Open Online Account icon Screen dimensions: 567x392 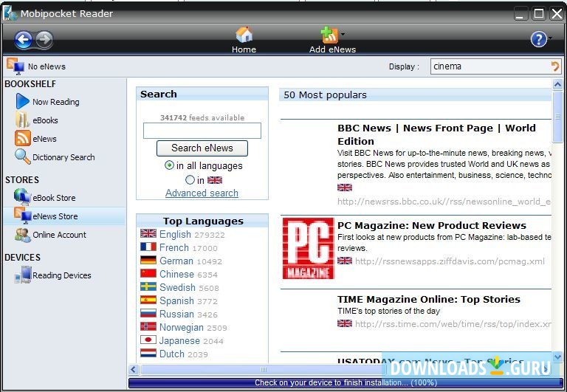click(22, 235)
